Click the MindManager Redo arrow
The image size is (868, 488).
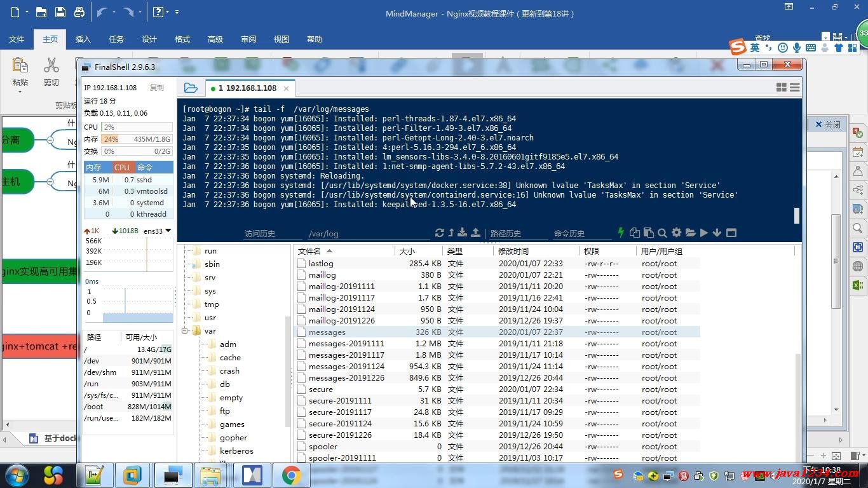tap(128, 11)
